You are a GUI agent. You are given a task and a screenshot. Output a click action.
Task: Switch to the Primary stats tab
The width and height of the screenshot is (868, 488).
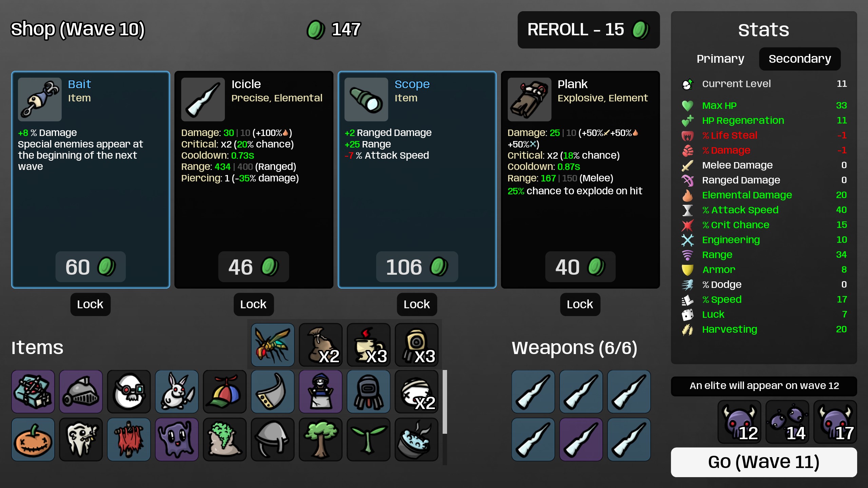[x=720, y=59]
